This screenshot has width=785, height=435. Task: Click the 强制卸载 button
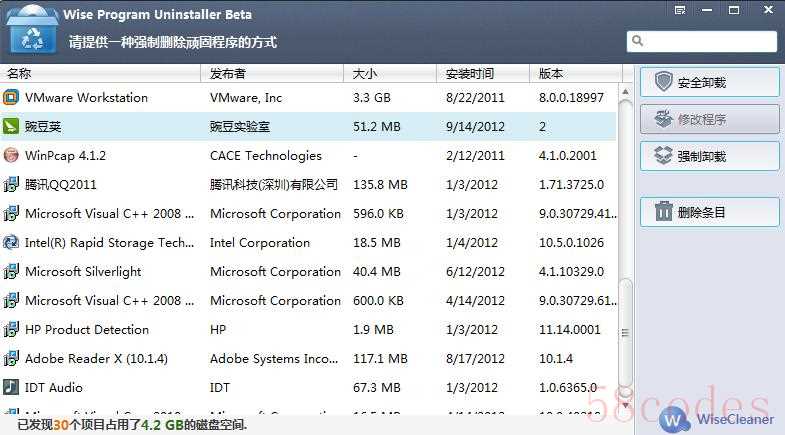pyautogui.click(x=709, y=156)
